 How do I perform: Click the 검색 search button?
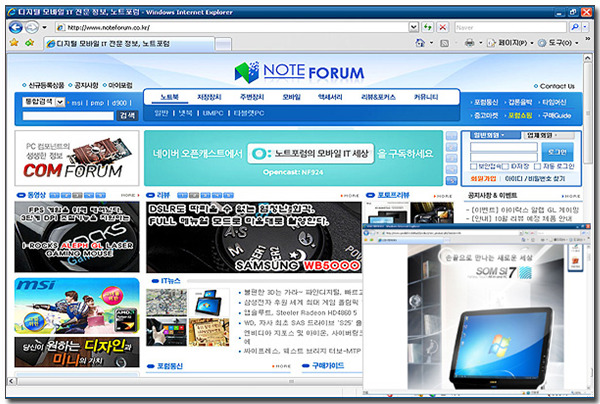tap(127, 115)
